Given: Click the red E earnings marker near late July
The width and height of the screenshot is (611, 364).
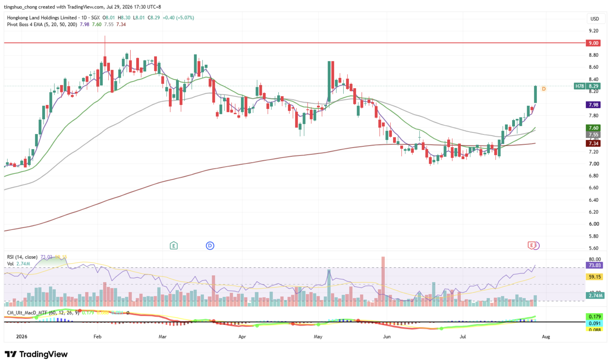Looking at the screenshot, I should point(531,245).
